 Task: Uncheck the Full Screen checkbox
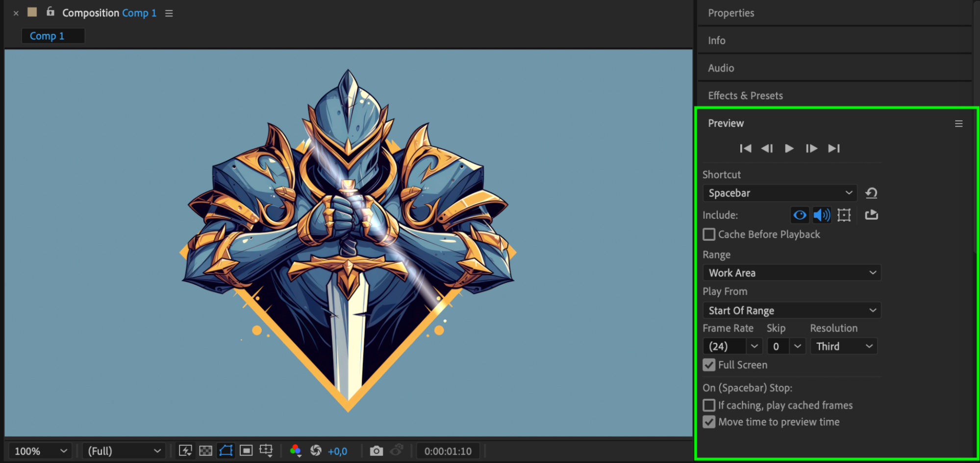(709, 365)
